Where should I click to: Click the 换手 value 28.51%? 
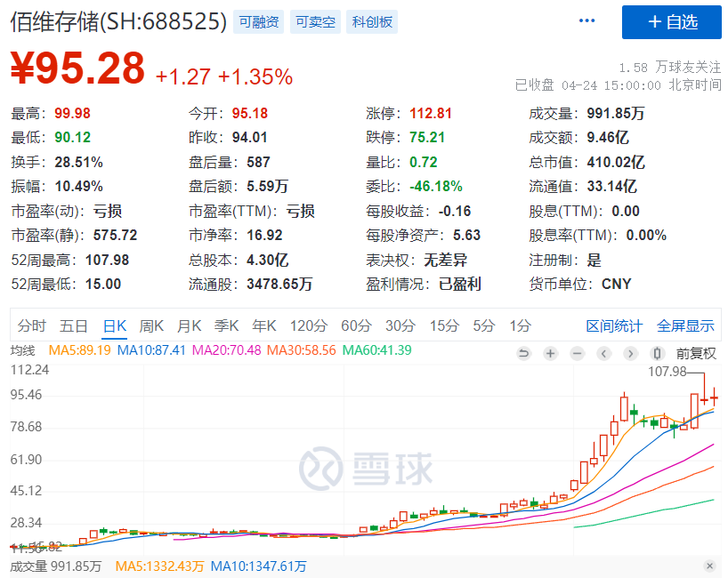(78, 163)
